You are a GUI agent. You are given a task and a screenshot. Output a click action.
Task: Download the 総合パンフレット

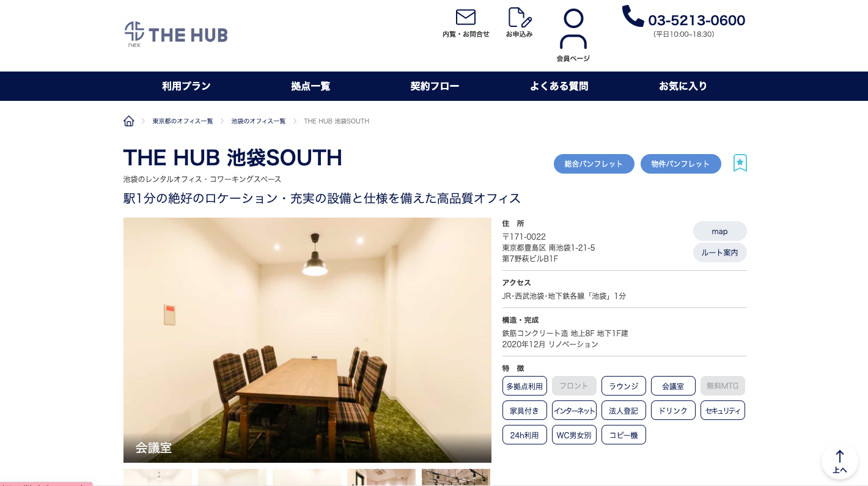pos(594,164)
